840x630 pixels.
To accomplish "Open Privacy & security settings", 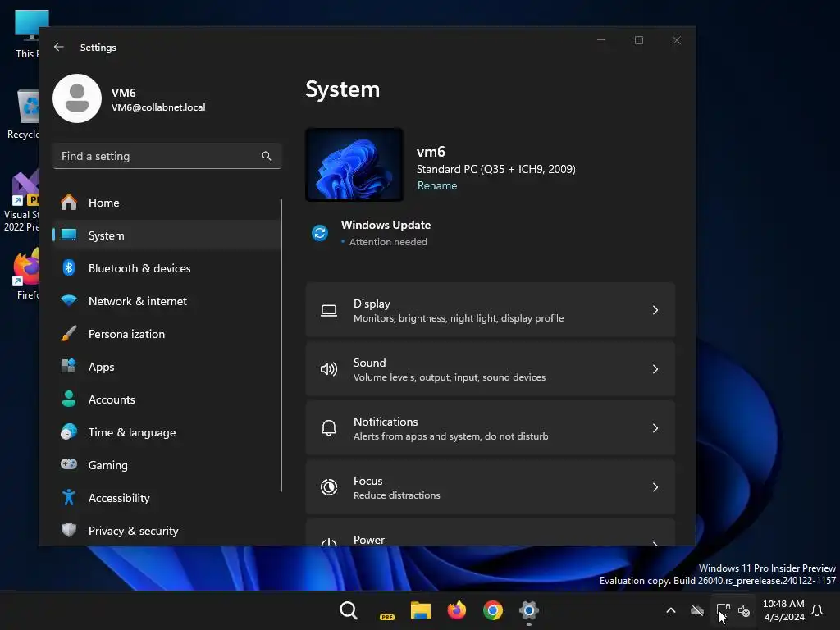I will click(x=166, y=531).
